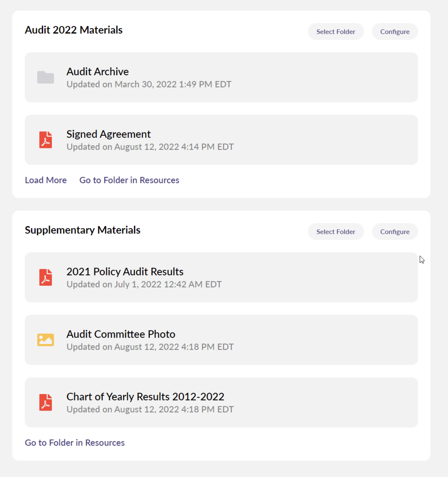Click the Audit Archive folder icon

click(46, 77)
